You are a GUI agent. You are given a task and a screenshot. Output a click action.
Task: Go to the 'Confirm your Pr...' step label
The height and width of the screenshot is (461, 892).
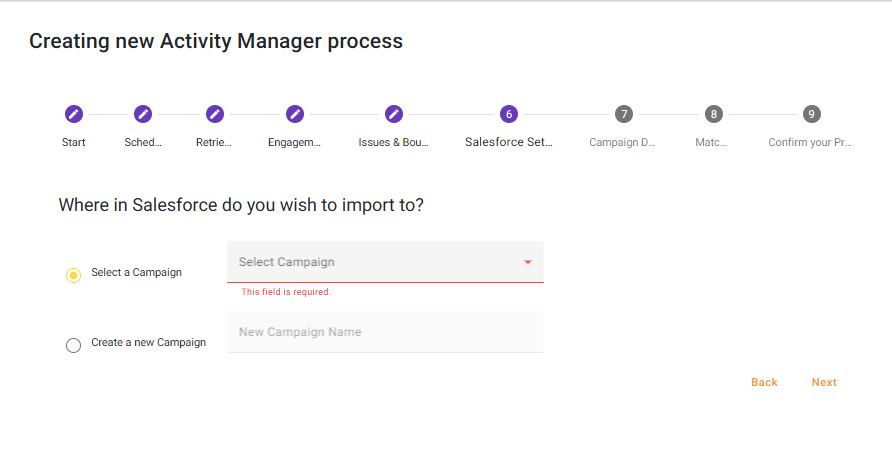click(810, 142)
